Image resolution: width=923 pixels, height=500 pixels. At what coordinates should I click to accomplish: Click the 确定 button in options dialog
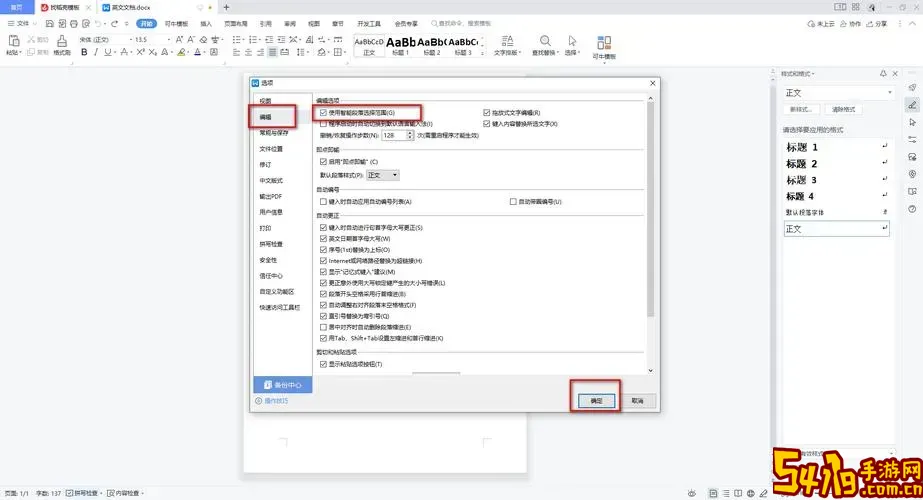(x=596, y=400)
